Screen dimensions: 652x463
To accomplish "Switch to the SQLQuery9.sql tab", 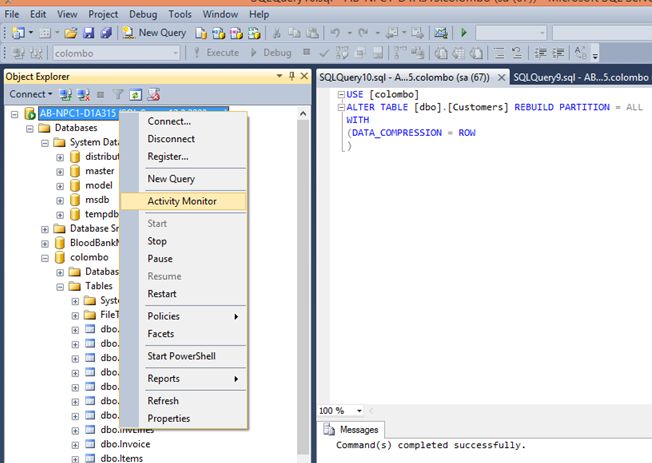I will click(580, 76).
